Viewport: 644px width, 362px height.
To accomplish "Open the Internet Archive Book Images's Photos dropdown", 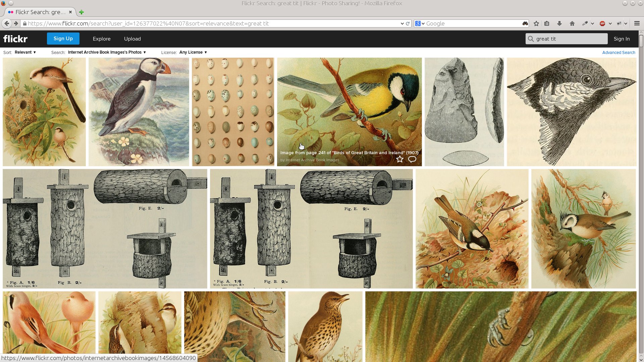I will click(107, 52).
